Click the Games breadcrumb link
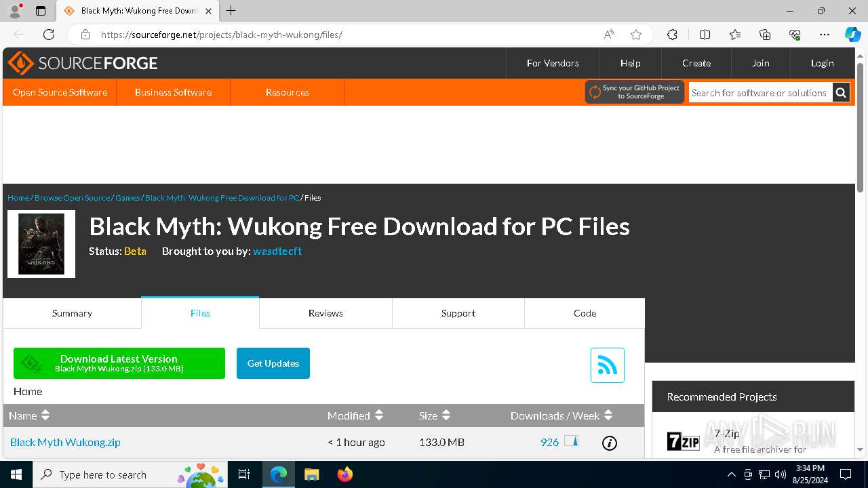The width and height of the screenshot is (868, 488). tap(127, 198)
